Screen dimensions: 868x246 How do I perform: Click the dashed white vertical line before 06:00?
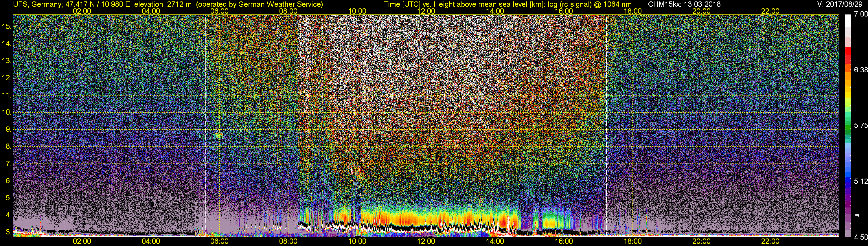(x=206, y=125)
